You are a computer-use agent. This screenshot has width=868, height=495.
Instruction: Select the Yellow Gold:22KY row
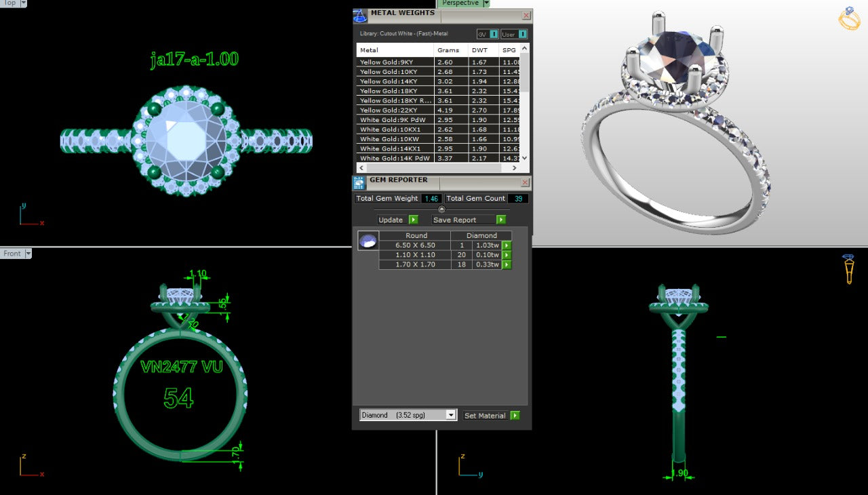coord(439,110)
